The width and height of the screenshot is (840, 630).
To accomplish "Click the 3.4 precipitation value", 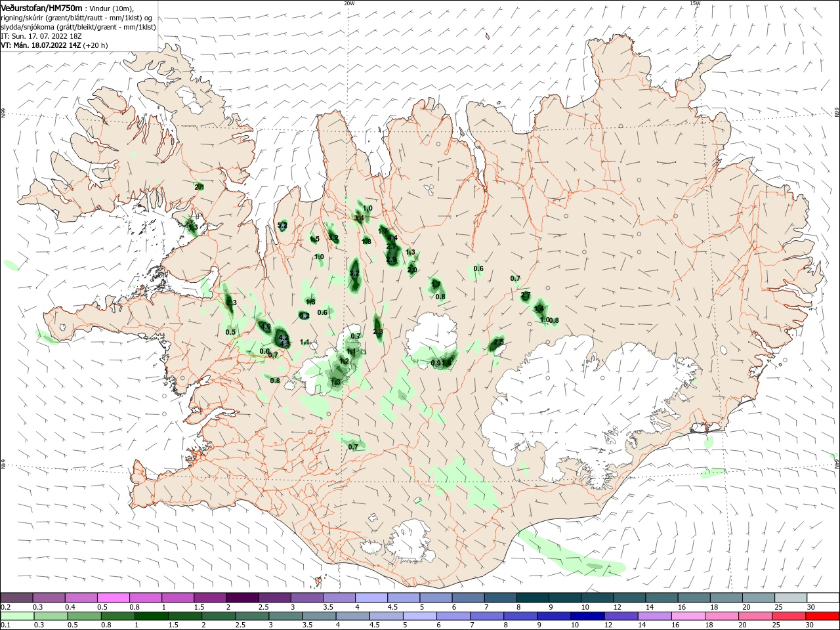I will coord(359,218).
